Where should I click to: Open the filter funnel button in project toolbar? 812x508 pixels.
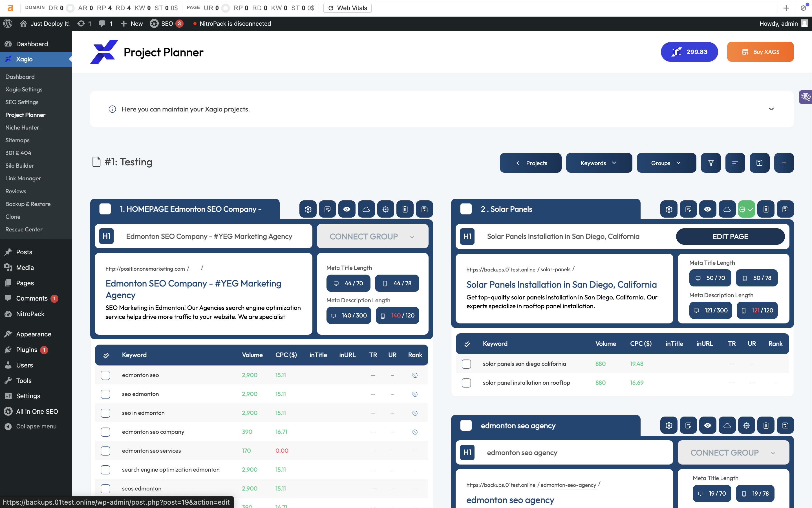point(711,163)
